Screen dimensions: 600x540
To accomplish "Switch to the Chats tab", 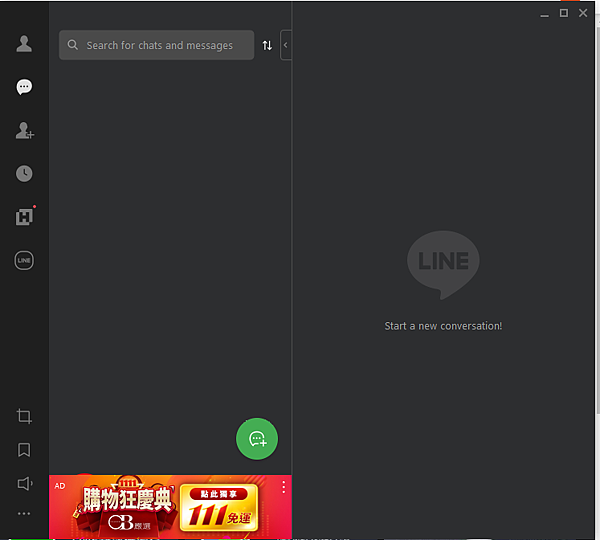I will click(24, 87).
